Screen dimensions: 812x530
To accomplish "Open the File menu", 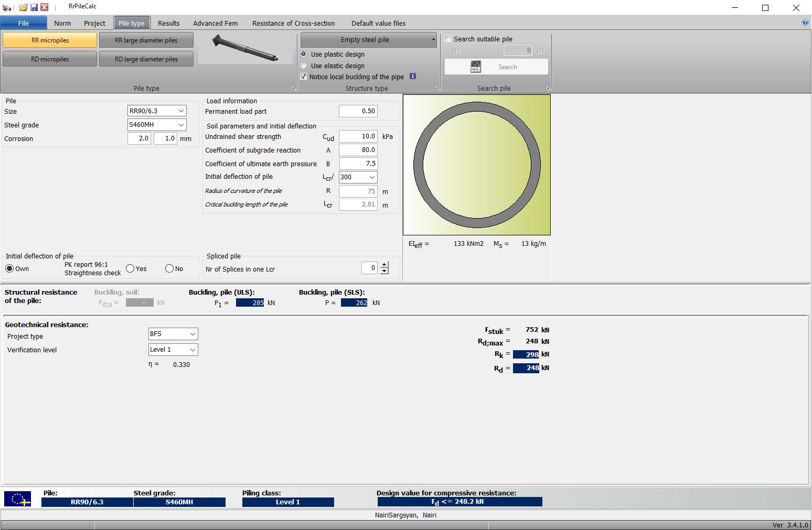I will coord(24,23).
